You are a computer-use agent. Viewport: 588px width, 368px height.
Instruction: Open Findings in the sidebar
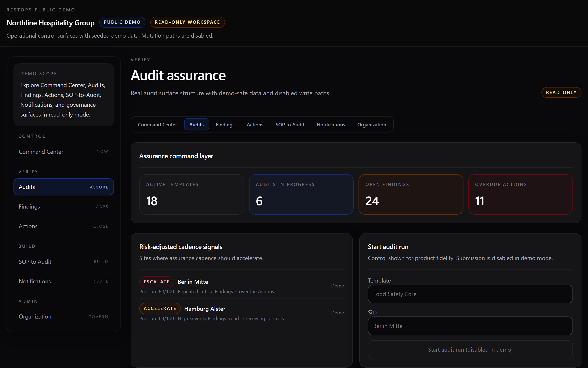64,207
